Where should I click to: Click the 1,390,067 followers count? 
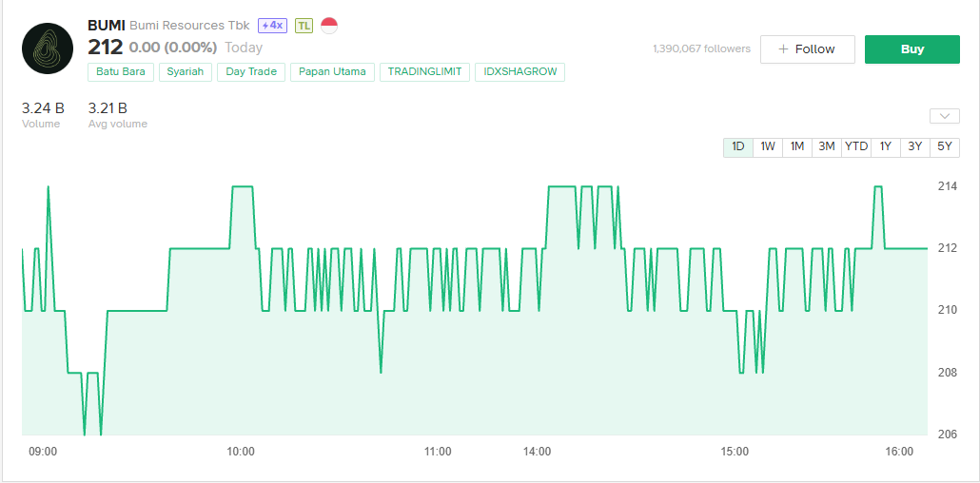[701, 48]
